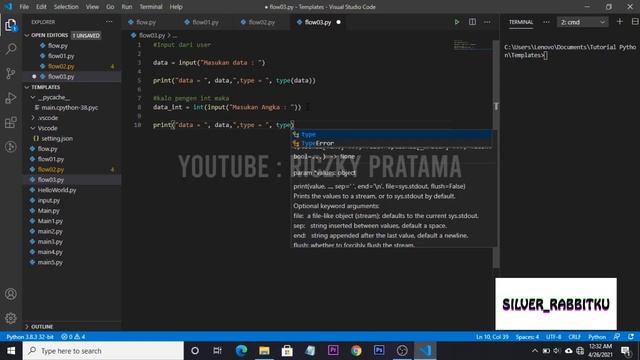
Task: Open Source Control view
Action: [x=11, y=73]
